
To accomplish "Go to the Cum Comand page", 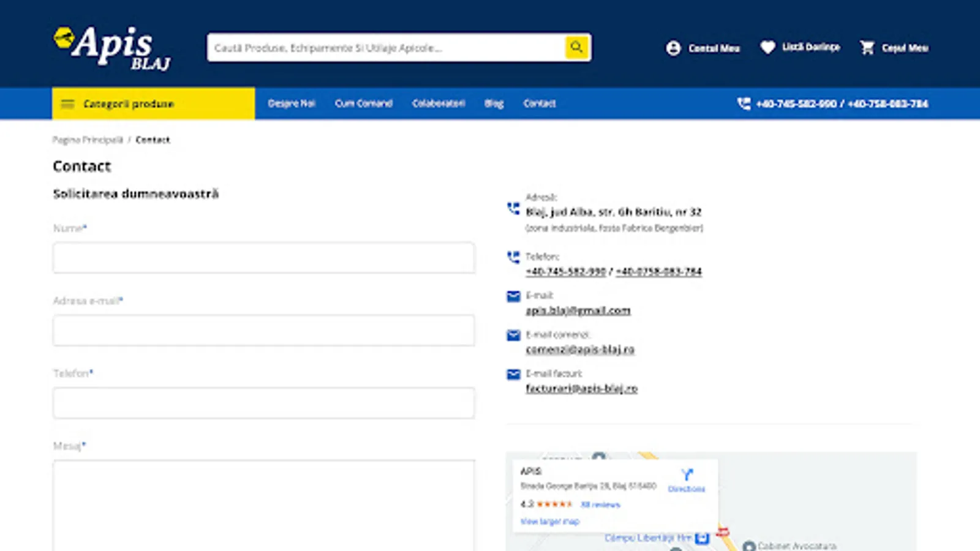I will pyautogui.click(x=364, y=103).
